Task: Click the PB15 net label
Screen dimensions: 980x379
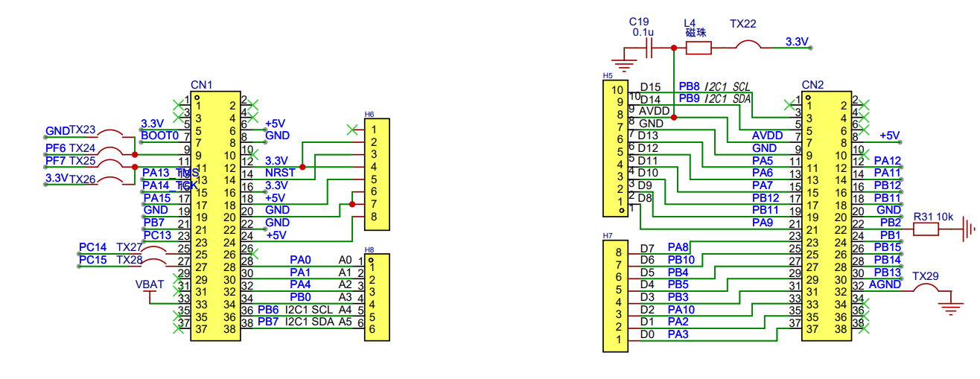Action: click(x=888, y=247)
